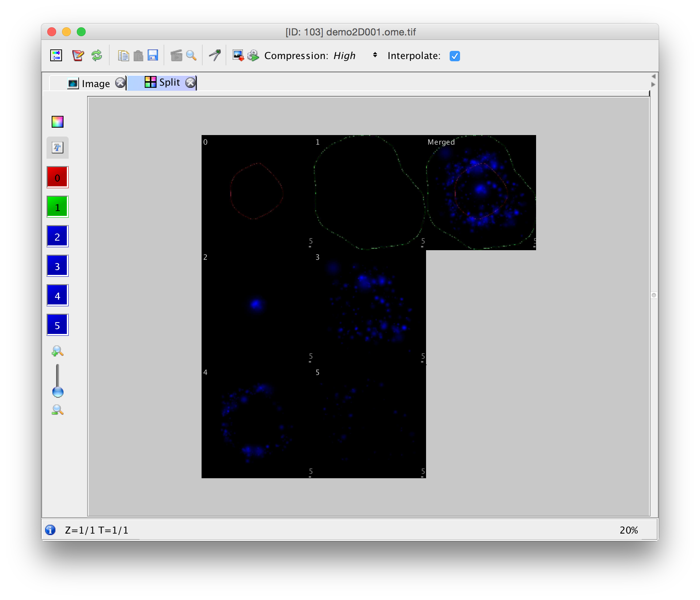
Task: Click the copy documents icon in toolbar
Action: click(x=123, y=55)
